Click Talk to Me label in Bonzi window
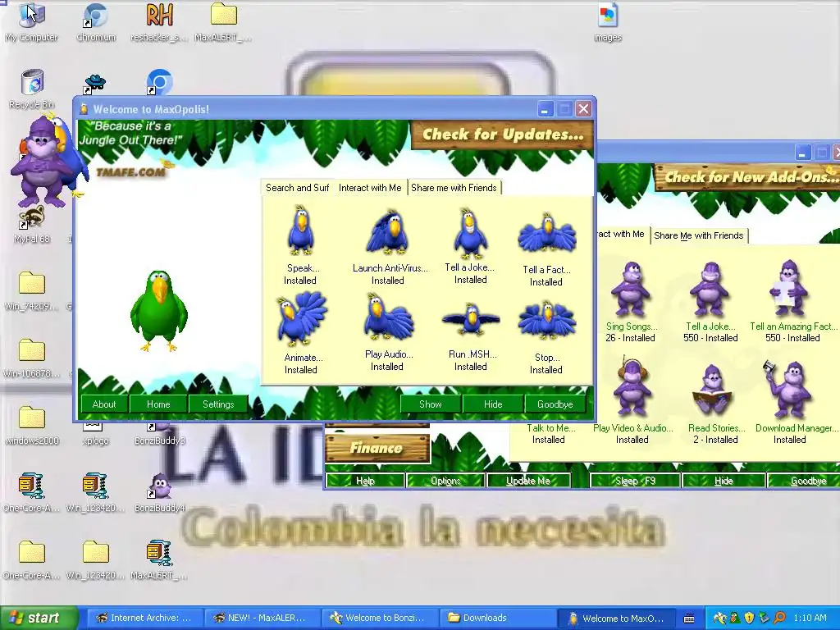840x630 pixels. (x=550, y=427)
